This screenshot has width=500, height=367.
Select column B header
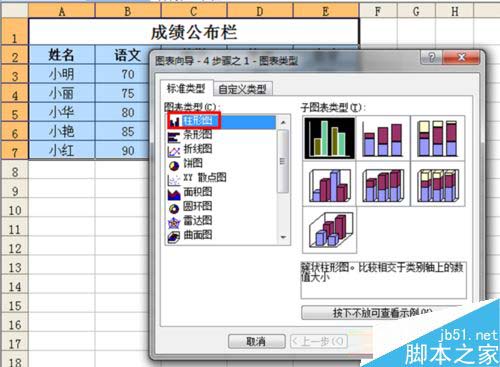(x=128, y=12)
